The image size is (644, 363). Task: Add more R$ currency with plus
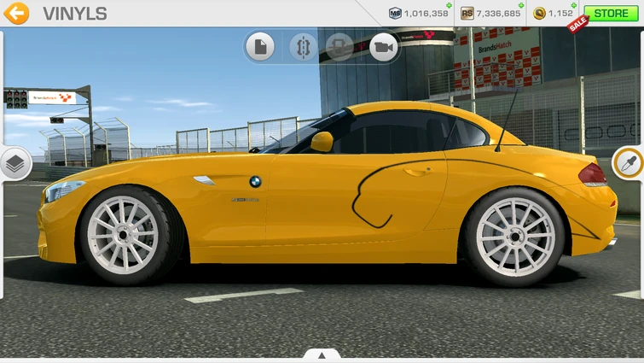pyautogui.click(x=521, y=5)
